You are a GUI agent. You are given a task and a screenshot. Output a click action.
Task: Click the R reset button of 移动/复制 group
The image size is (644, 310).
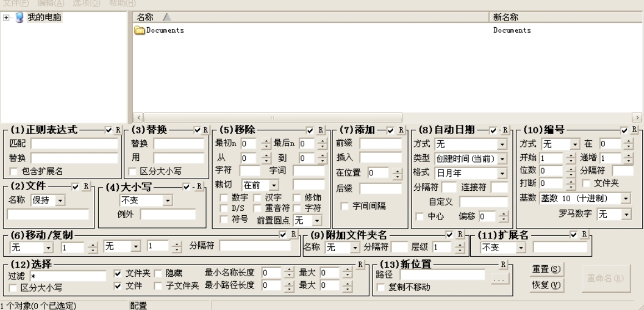tap(293, 234)
